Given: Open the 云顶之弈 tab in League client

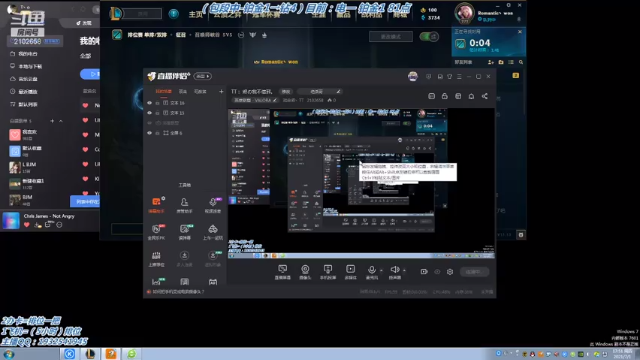Looking at the screenshot, I should point(228,15).
